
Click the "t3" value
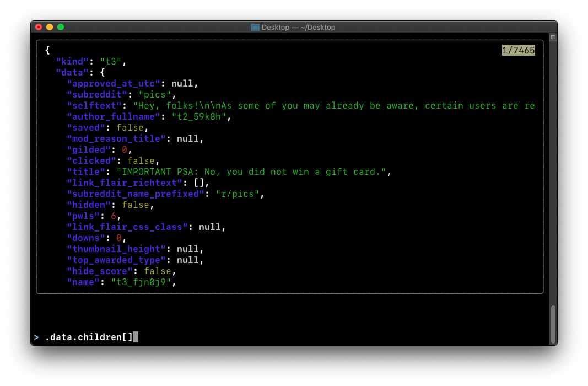(x=111, y=62)
